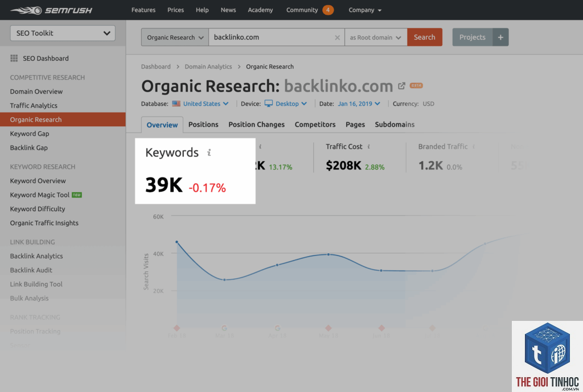Change the United States database dropdown
The image size is (583, 392).
point(206,104)
